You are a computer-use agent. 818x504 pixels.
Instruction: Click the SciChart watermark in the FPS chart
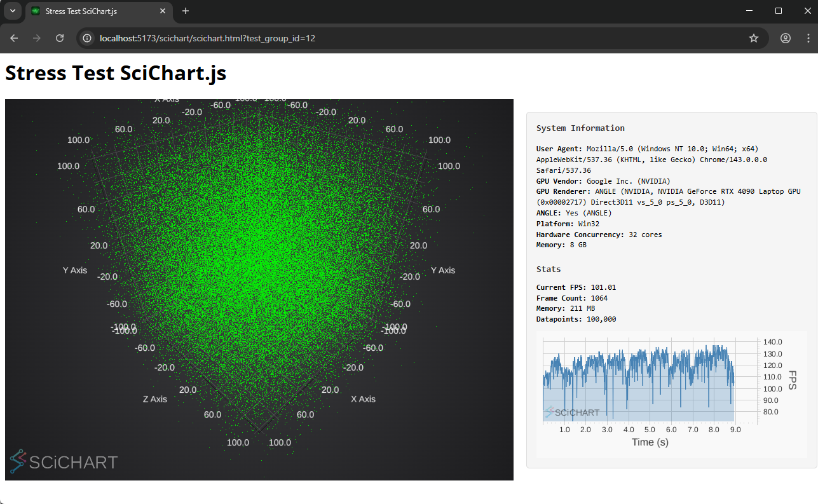pos(571,412)
